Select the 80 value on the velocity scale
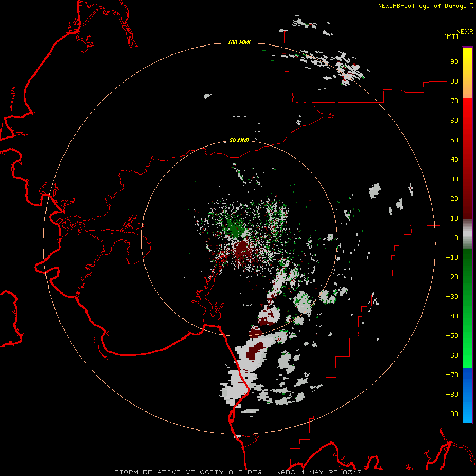 coord(454,81)
